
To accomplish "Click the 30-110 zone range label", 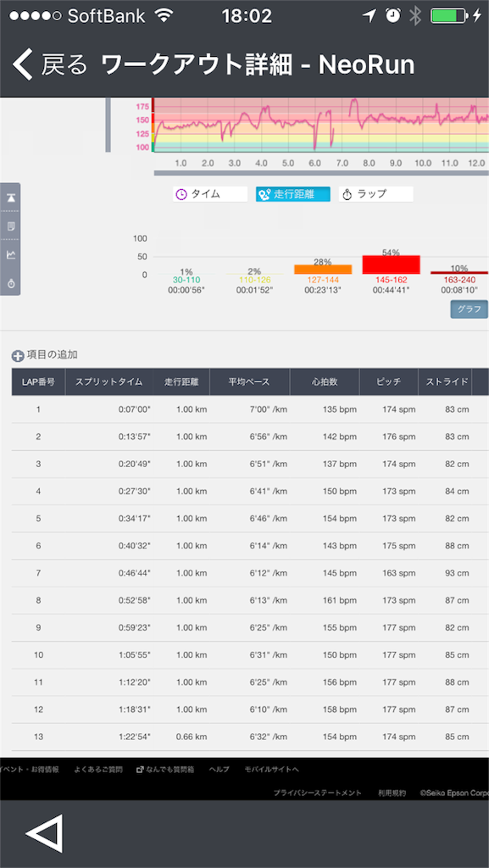I will pos(186,280).
